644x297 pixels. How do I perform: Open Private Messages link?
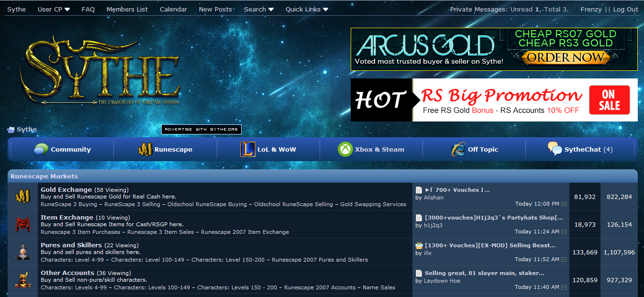[478, 9]
